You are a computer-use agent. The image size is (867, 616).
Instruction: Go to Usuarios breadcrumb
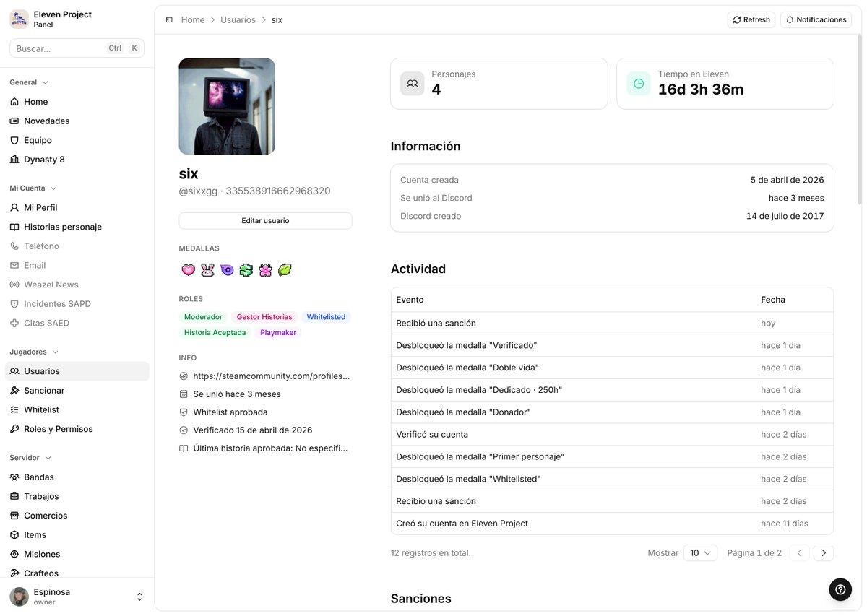coord(238,20)
